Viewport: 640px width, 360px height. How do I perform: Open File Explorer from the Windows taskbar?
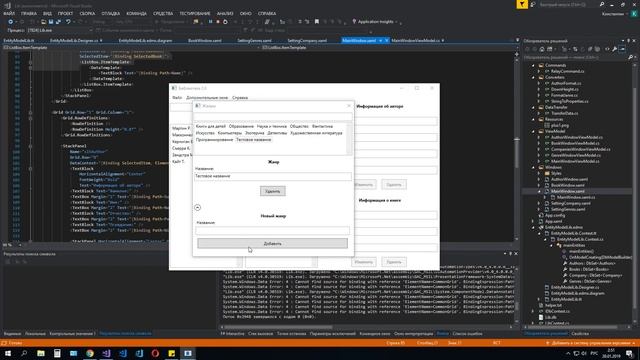pos(41,353)
